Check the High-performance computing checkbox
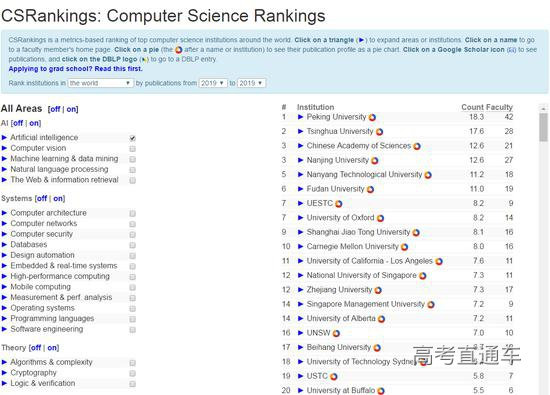This screenshot has width=550, height=395. (133, 277)
